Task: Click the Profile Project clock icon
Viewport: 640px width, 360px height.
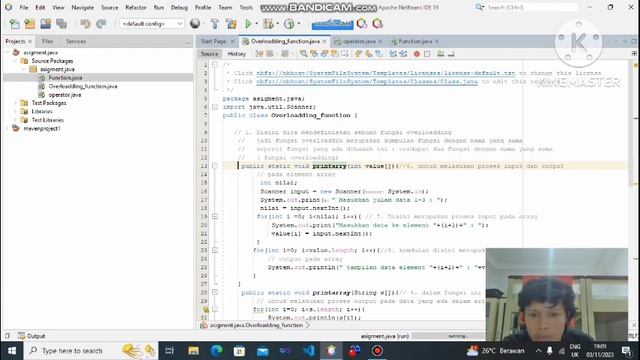Action: pos(289,24)
